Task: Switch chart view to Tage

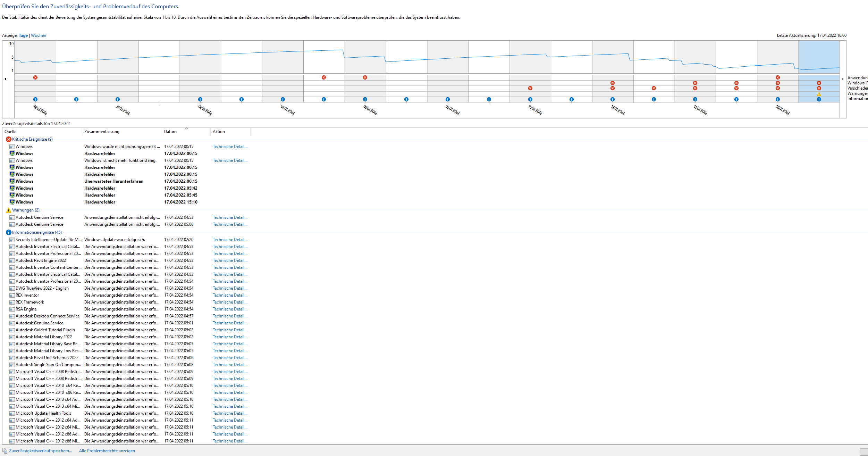Action: point(23,35)
